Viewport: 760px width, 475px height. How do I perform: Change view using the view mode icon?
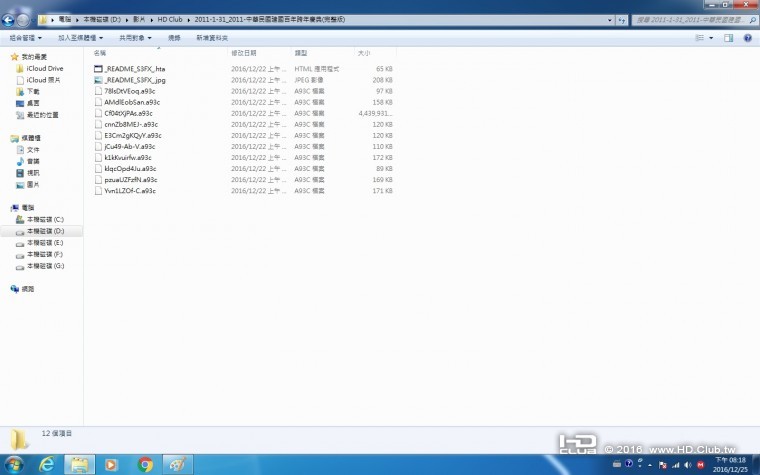(699, 38)
